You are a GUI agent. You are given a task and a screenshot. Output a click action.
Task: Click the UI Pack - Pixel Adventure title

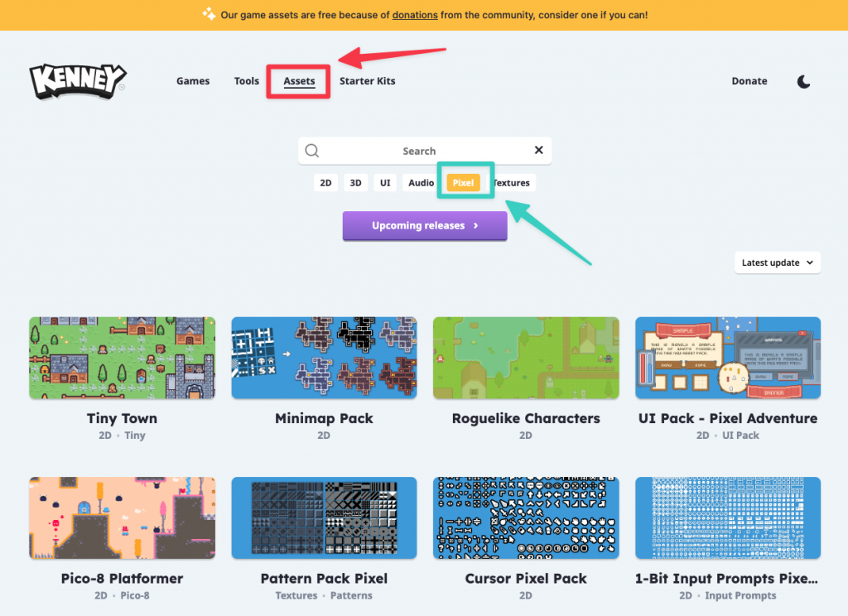728,418
